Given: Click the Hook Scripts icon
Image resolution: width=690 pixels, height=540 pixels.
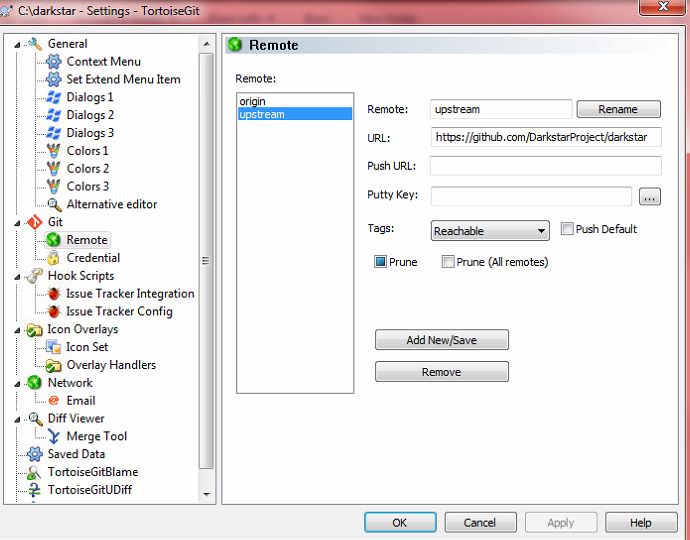Looking at the screenshot, I should click(x=35, y=276).
